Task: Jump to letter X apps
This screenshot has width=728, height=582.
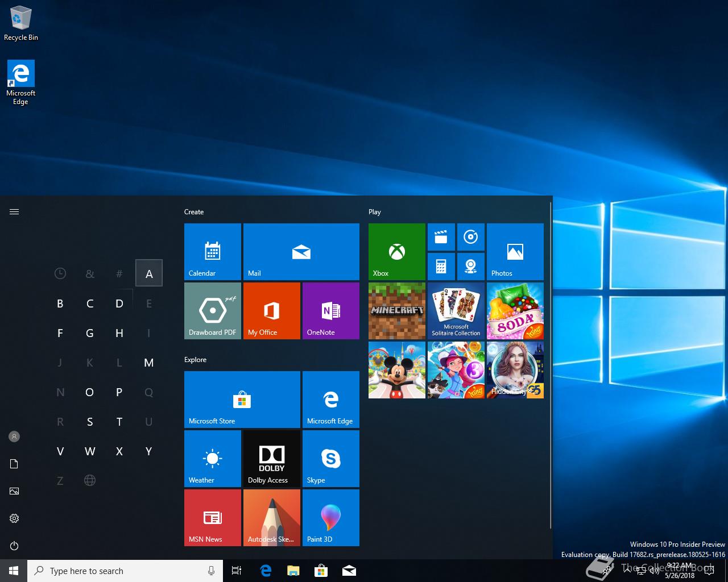Action: tap(119, 451)
